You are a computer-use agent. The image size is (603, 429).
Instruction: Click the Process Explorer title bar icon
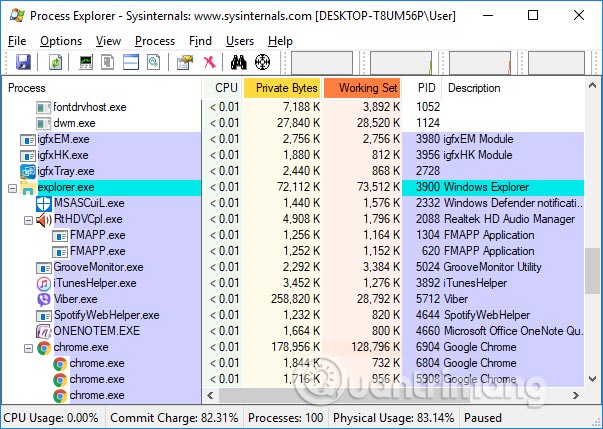[17, 15]
